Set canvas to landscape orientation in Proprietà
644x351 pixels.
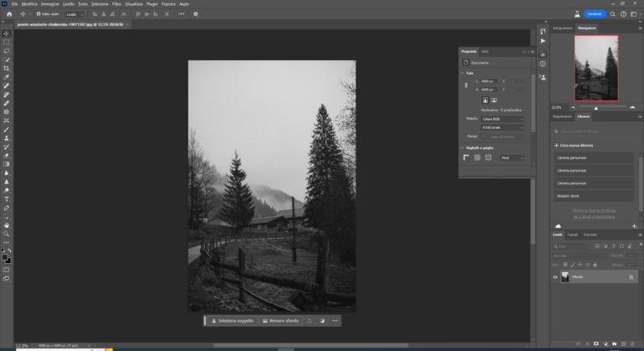pos(495,100)
